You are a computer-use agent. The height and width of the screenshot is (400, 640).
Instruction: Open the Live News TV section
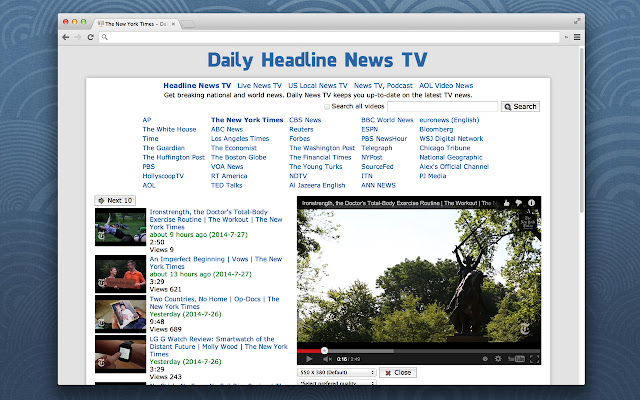pyautogui.click(x=260, y=85)
